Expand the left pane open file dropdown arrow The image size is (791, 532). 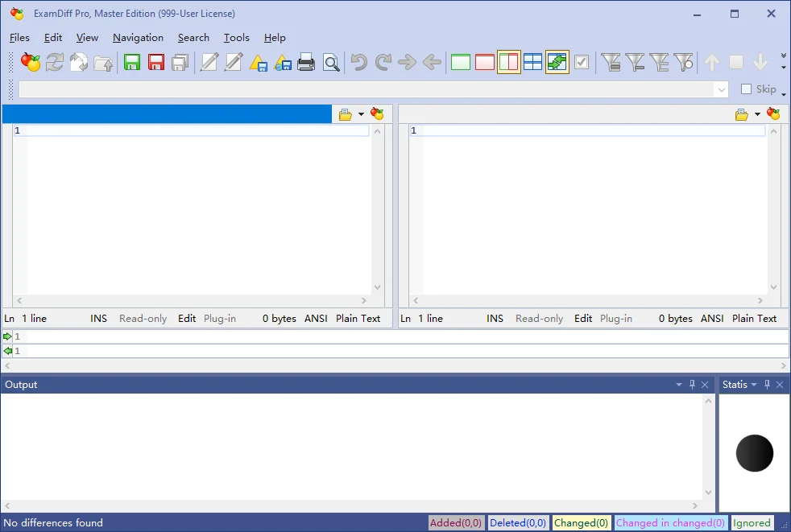361,114
